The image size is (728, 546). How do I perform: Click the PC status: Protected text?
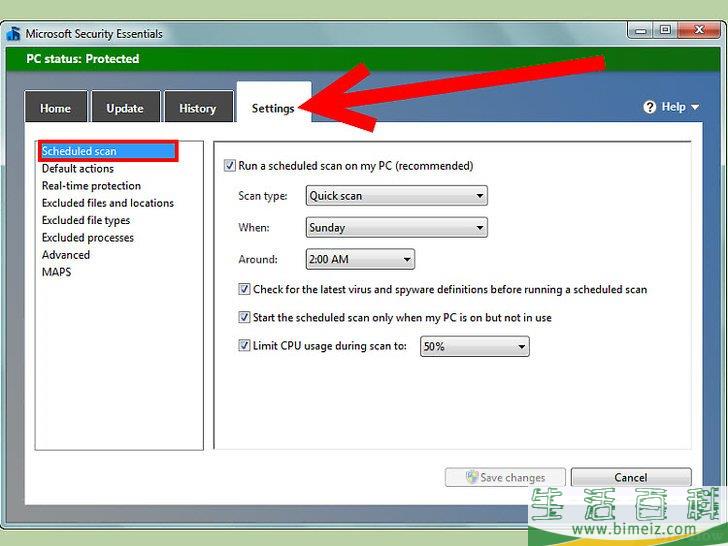pyautogui.click(x=83, y=58)
